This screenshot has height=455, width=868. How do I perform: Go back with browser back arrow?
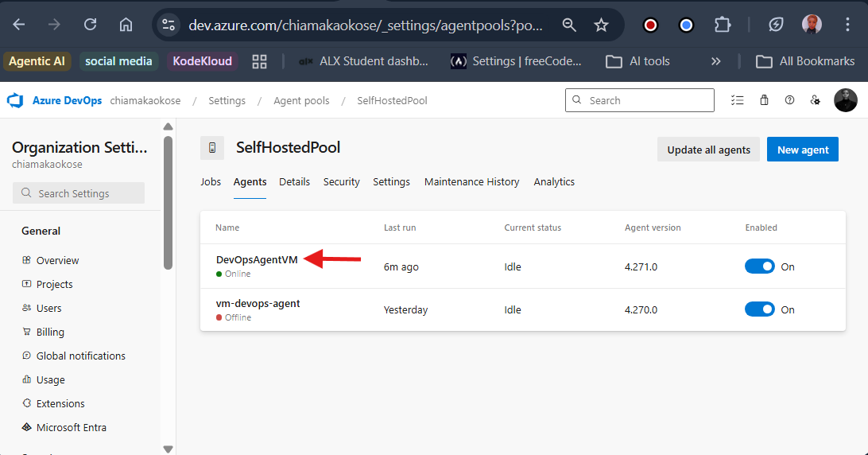[19, 25]
